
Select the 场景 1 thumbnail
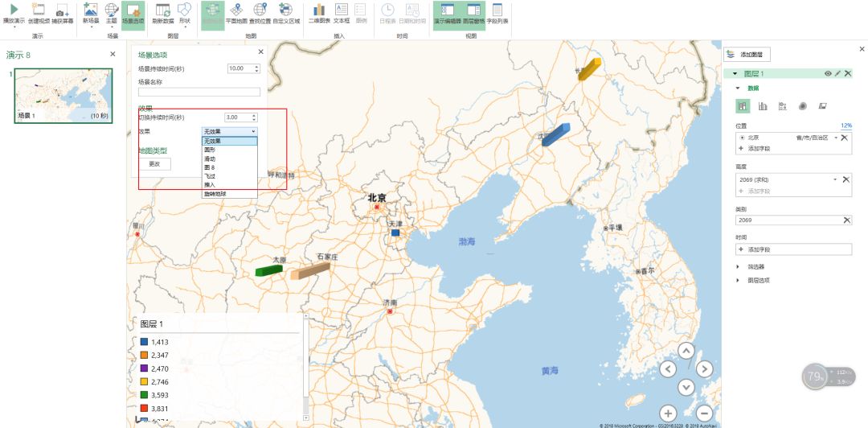[x=63, y=96]
